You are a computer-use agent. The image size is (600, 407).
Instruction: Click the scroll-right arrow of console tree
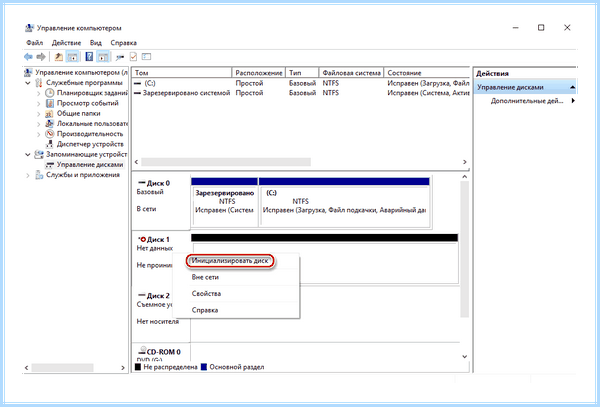(x=123, y=368)
